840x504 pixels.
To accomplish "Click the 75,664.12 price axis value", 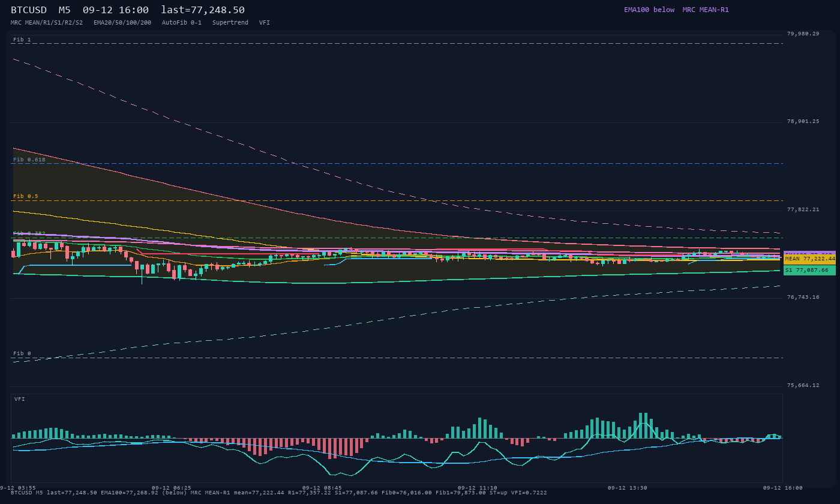I will pyautogui.click(x=803, y=385).
